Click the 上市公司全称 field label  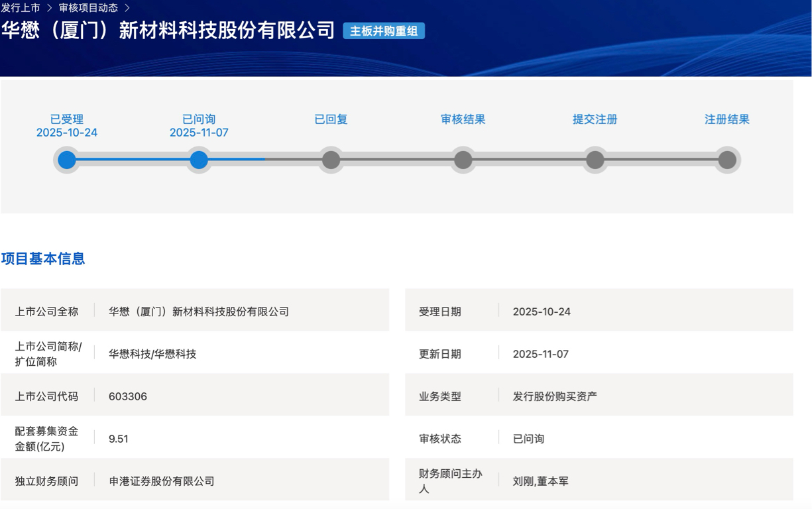(46, 311)
